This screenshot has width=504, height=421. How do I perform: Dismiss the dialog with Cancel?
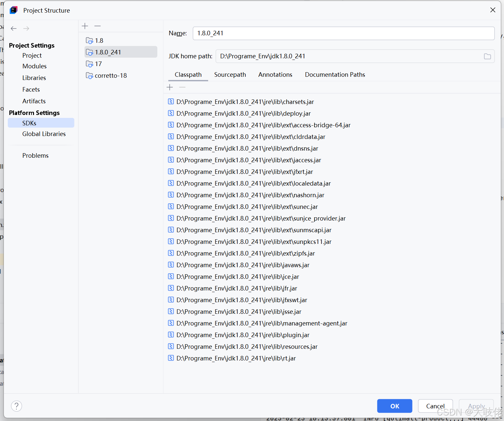click(x=435, y=406)
